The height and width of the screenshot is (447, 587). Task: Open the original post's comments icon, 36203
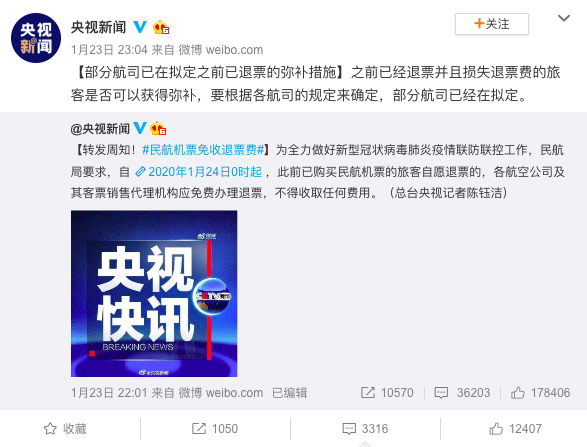[441, 393]
